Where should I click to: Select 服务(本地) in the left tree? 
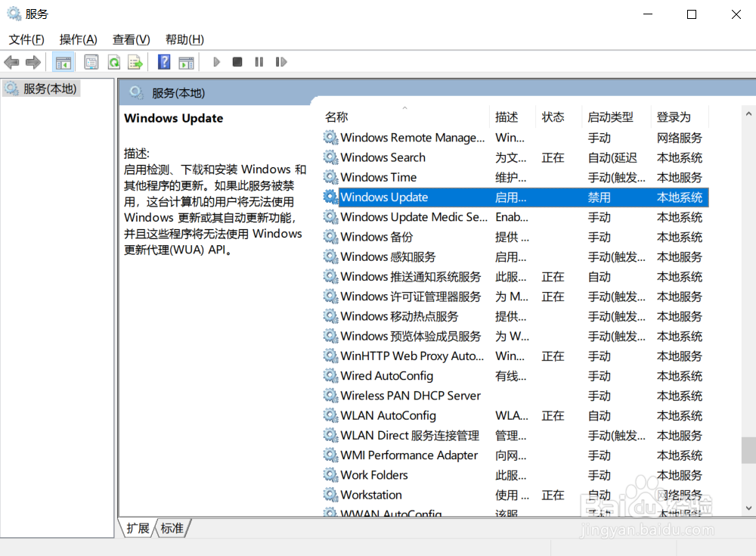coord(41,89)
